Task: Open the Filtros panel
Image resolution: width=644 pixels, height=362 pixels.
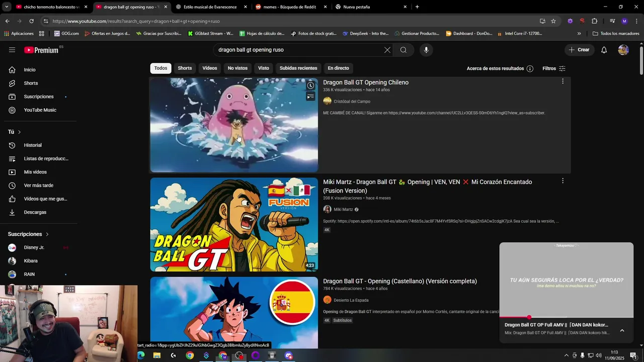Action: coord(554,68)
